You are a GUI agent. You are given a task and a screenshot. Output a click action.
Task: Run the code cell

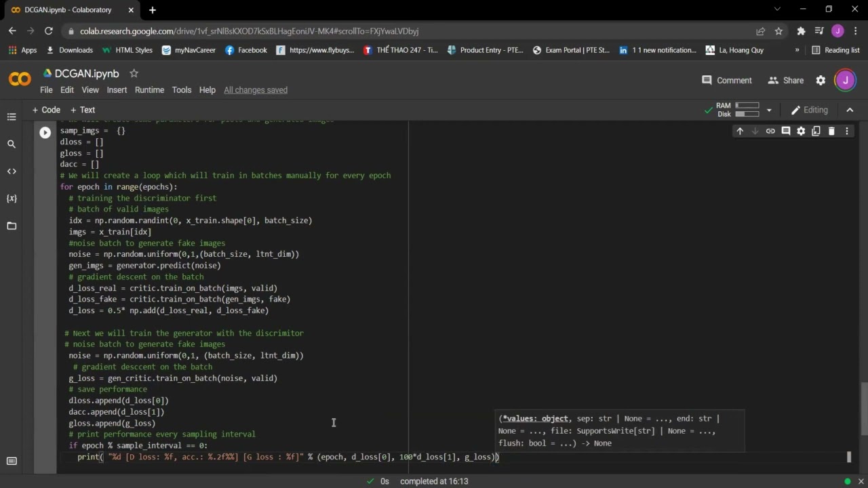click(45, 133)
